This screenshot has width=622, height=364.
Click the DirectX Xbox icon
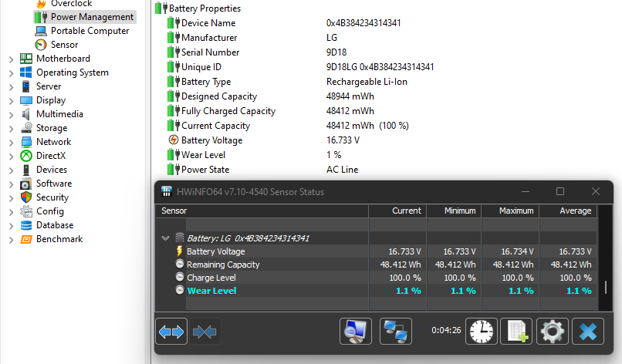[x=26, y=156]
